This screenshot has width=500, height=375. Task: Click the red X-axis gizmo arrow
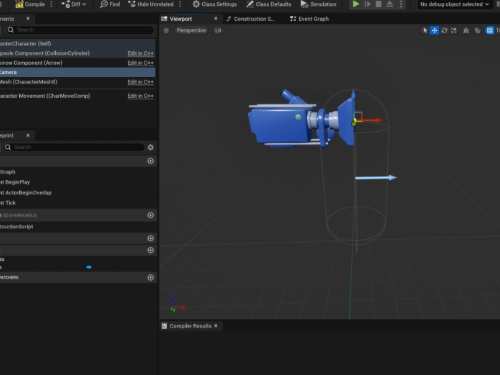pos(373,120)
